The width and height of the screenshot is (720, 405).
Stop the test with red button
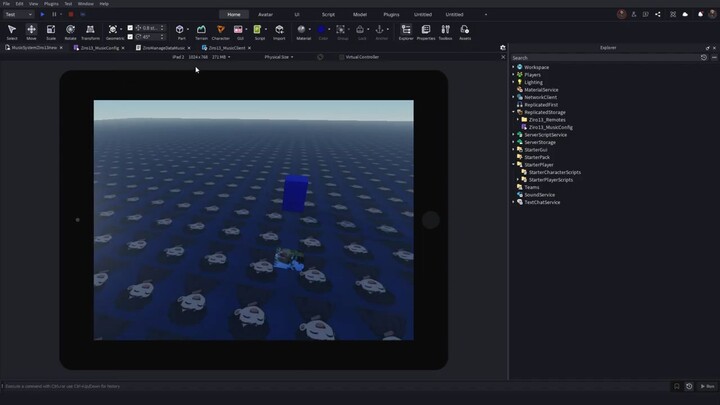71,14
